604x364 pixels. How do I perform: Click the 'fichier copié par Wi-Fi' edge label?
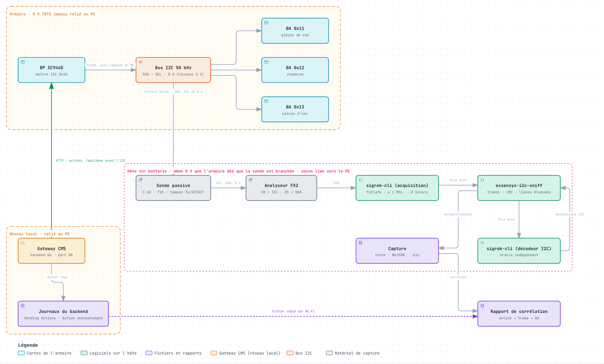(x=293, y=311)
